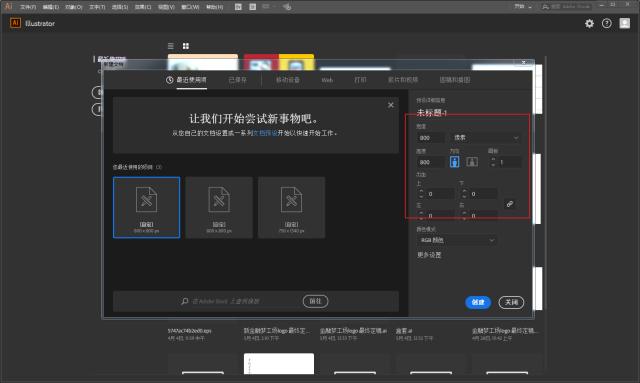This screenshot has width=640, height=383.
Task: Click the height field showing 800
Action: pos(431,162)
